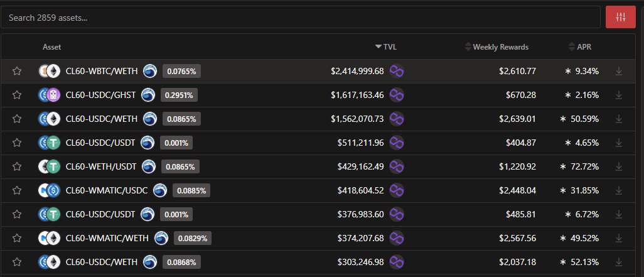Open the CL60-WMATIC/USDC asset name

(x=107, y=190)
